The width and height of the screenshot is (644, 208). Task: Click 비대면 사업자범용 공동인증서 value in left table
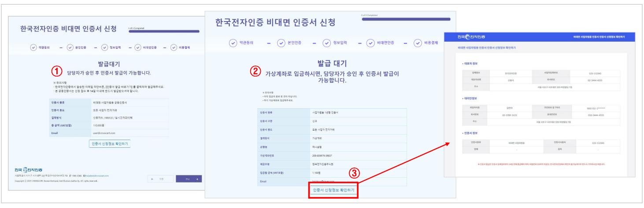[x=110, y=102]
